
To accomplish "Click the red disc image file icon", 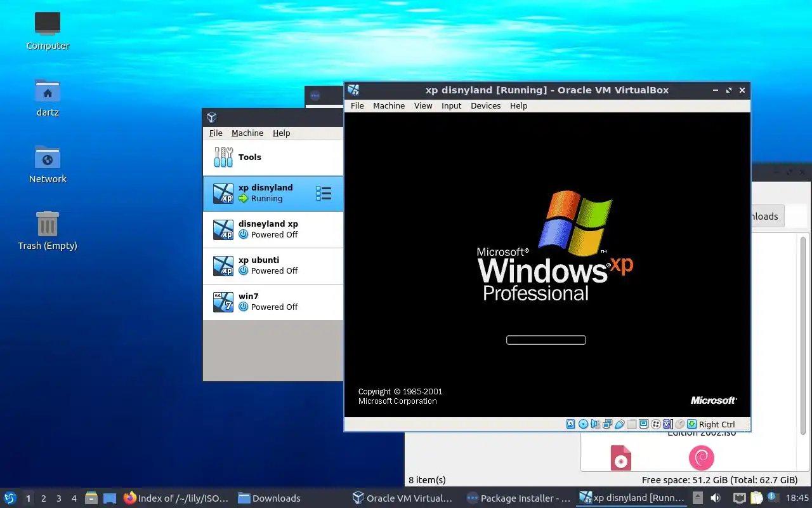I will point(621,458).
